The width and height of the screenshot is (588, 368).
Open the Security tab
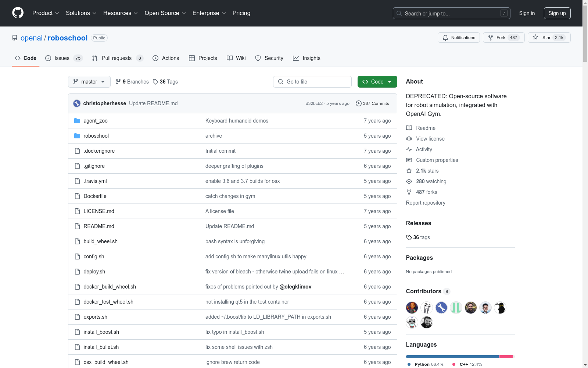coord(269,58)
